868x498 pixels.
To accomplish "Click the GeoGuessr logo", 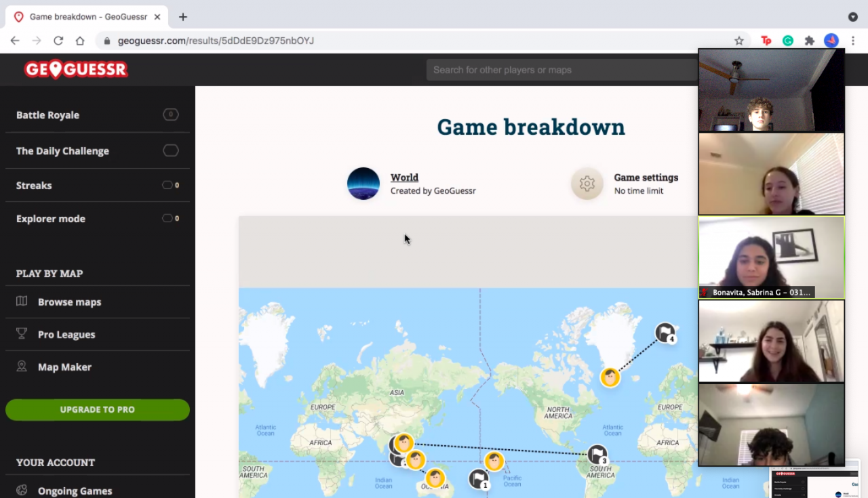I will [76, 69].
